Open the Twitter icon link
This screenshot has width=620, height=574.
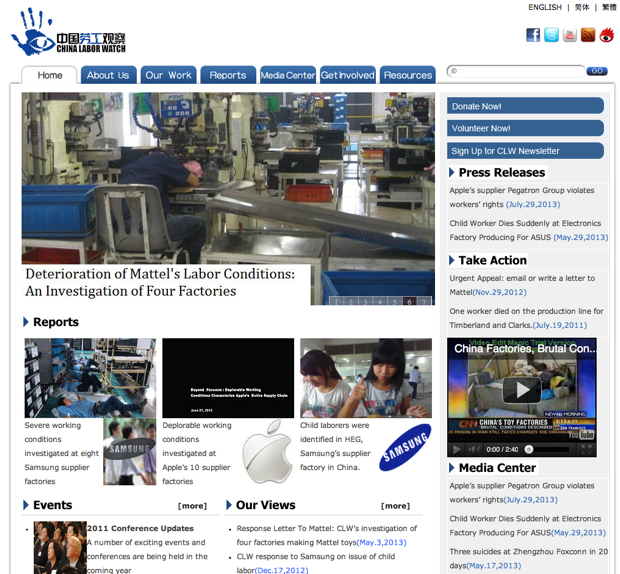[x=551, y=35]
